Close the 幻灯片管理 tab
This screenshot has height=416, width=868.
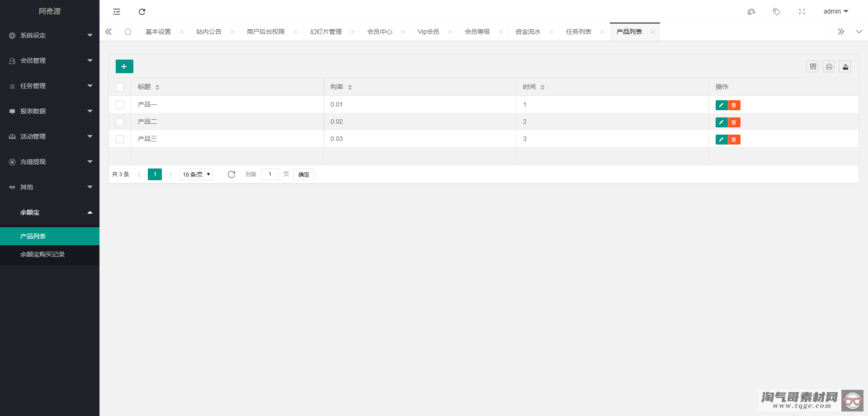tap(353, 32)
